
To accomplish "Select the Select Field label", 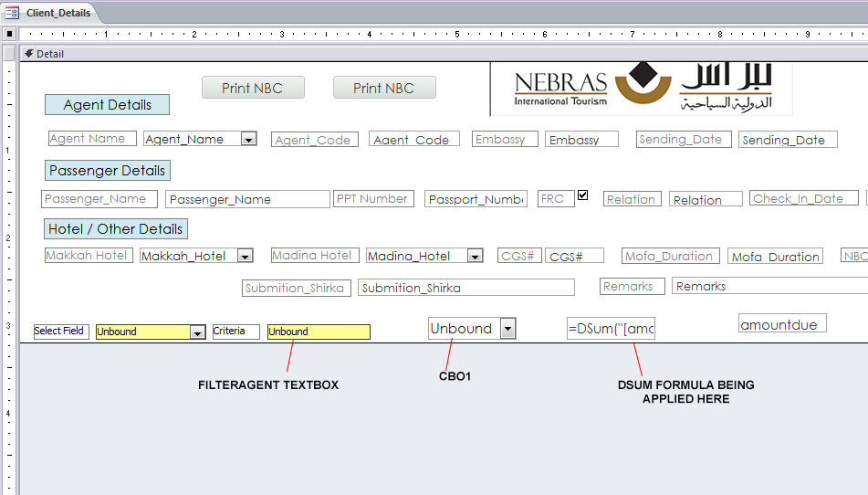I will coord(61,332).
